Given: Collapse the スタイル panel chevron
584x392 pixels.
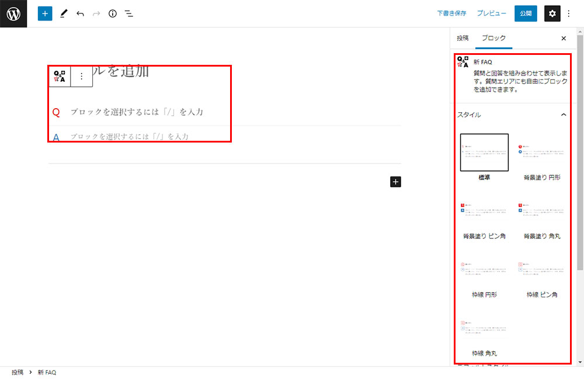Looking at the screenshot, I should [564, 115].
